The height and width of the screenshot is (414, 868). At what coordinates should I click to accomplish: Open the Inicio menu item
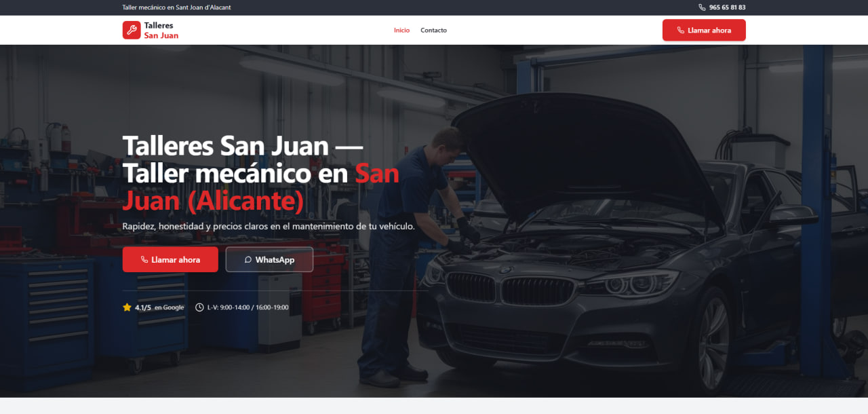pos(401,30)
